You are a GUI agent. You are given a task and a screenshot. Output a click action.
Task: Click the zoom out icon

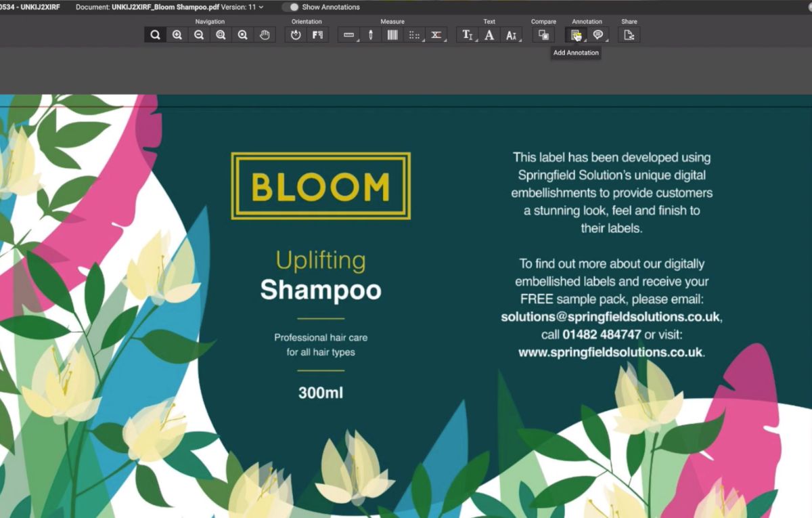click(x=199, y=35)
